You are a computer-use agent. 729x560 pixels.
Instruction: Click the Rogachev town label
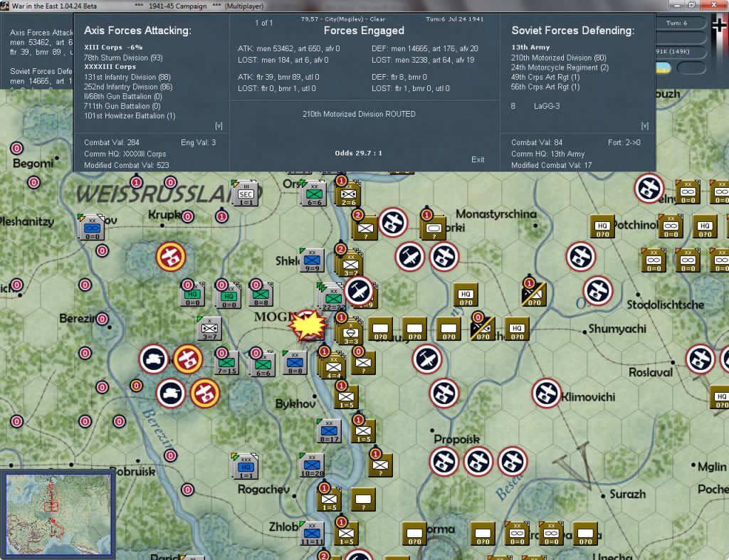tap(263, 490)
